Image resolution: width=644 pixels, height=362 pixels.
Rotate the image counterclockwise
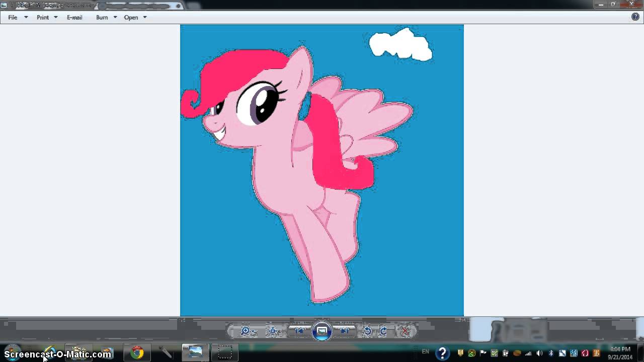tap(368, 331)
